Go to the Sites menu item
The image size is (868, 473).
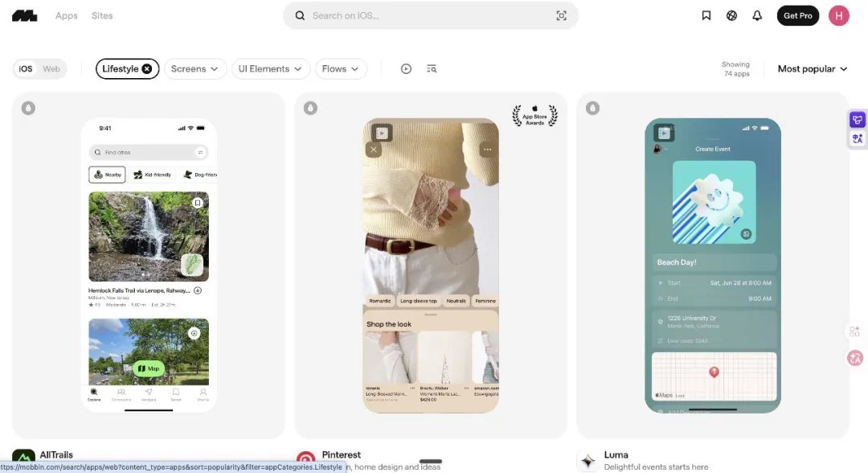[x=102, y=15]
